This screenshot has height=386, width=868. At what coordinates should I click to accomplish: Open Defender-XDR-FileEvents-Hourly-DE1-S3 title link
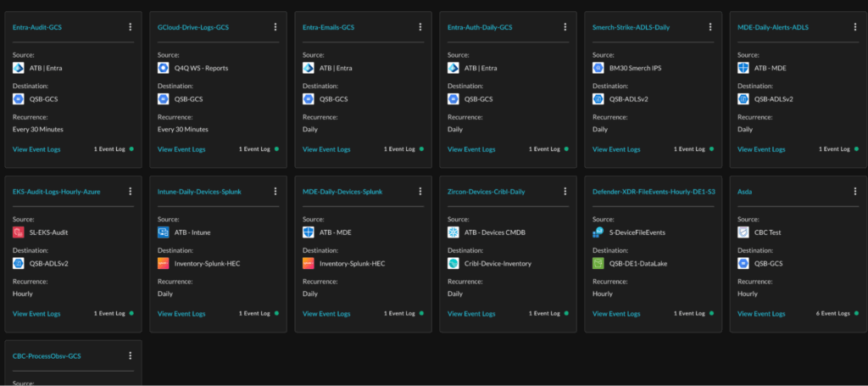point(654,192)
